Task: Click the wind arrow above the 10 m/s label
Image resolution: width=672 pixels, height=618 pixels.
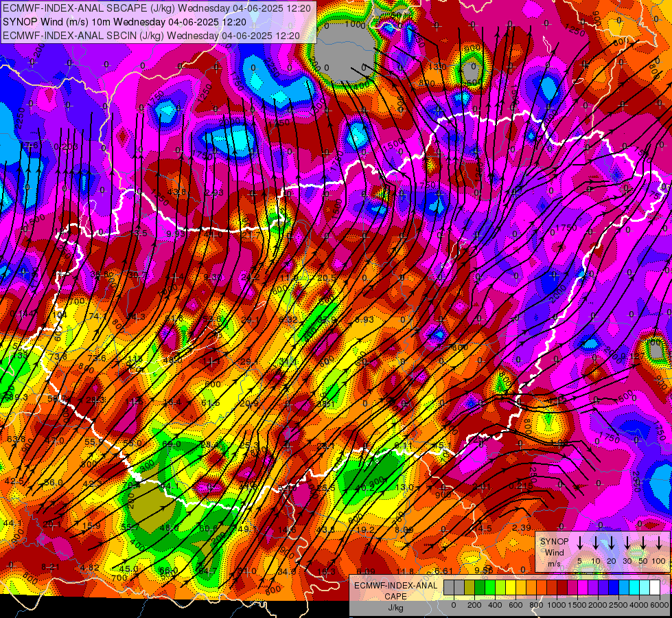Action: (596, 542)
